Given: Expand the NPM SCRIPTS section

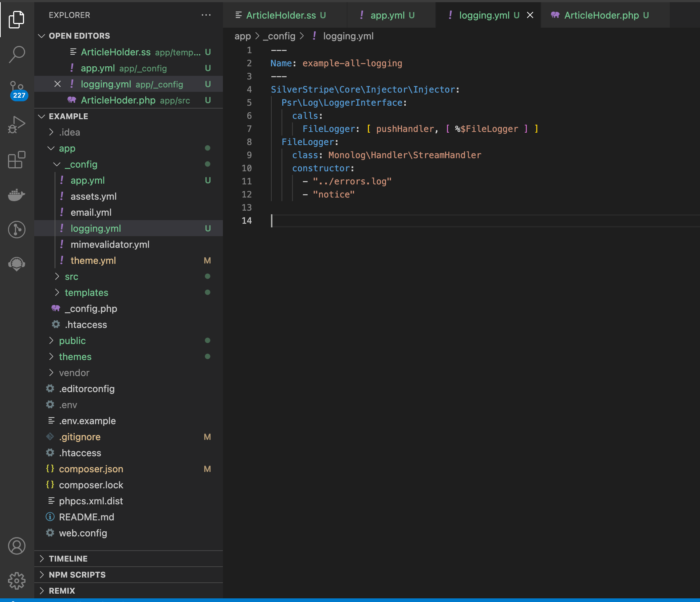Looking at the screenshot, I should [77, 575].
